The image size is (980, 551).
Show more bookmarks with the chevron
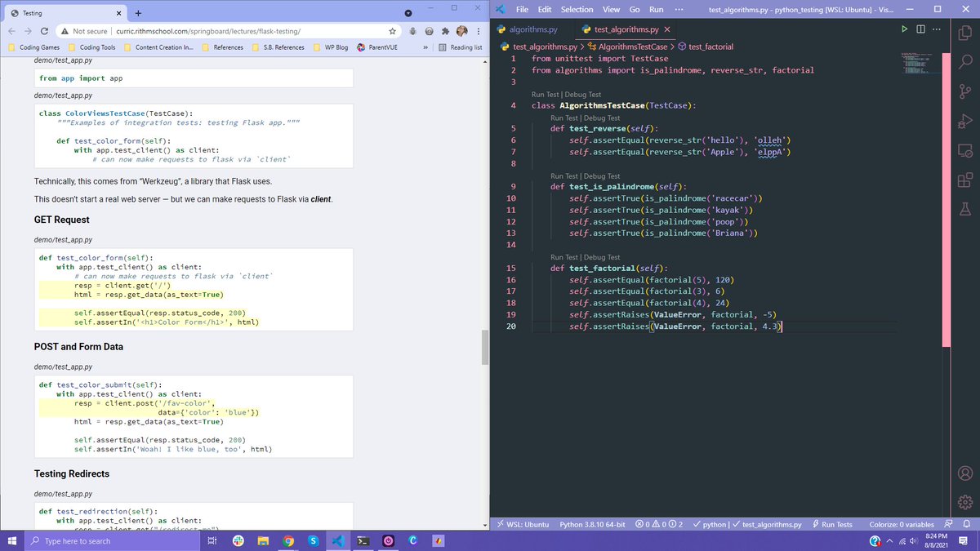[x=425, y=47]
